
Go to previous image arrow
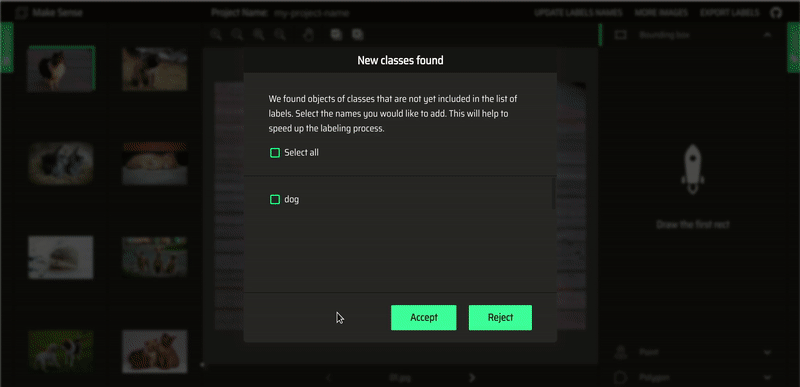tap(329, 378)
